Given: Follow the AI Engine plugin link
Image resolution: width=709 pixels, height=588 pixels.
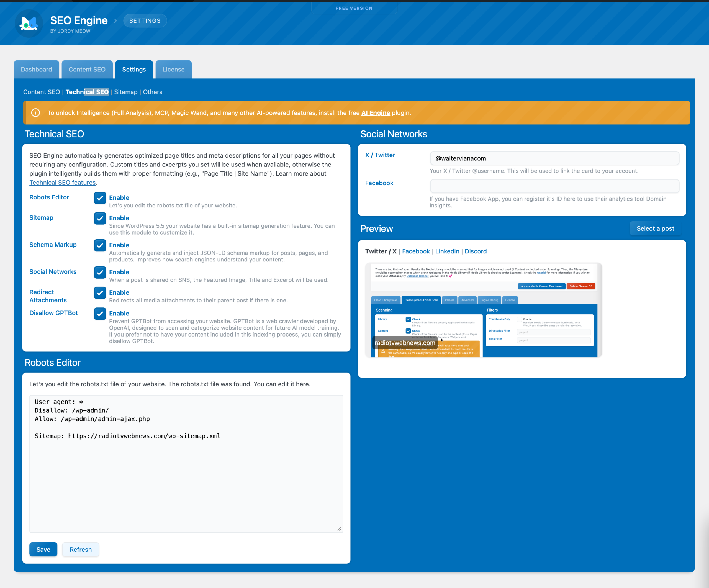Looking at the screenshot, I should click(376, 113).
